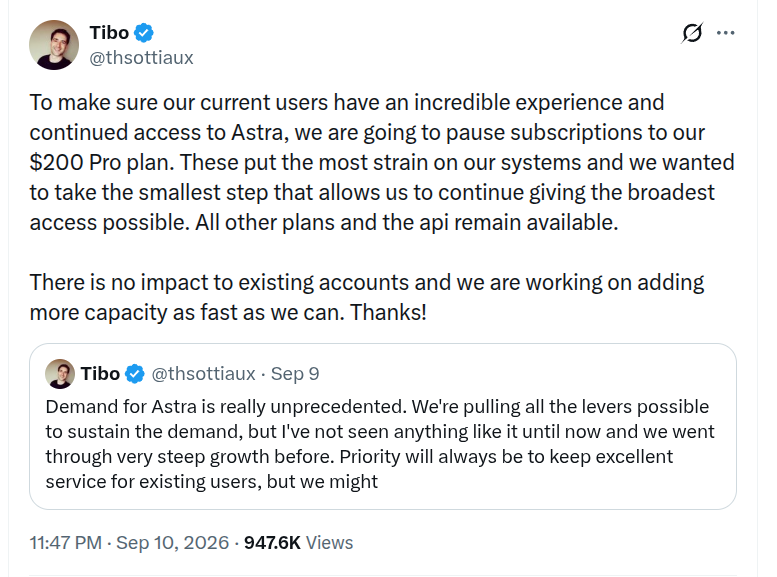Click @thsottiaux handle in quoted tweet header
The width and height of the screenshot is (777, 577).
(x=203, y=374)
